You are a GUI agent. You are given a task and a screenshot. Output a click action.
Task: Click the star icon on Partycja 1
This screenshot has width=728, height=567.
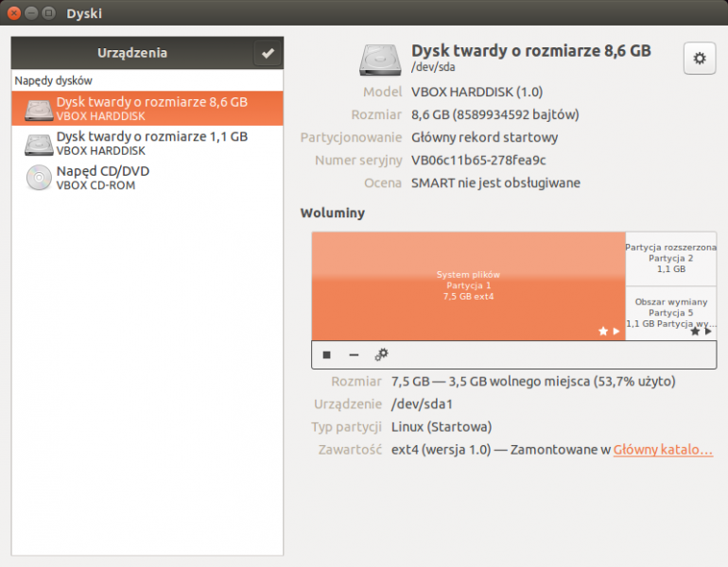602,331
